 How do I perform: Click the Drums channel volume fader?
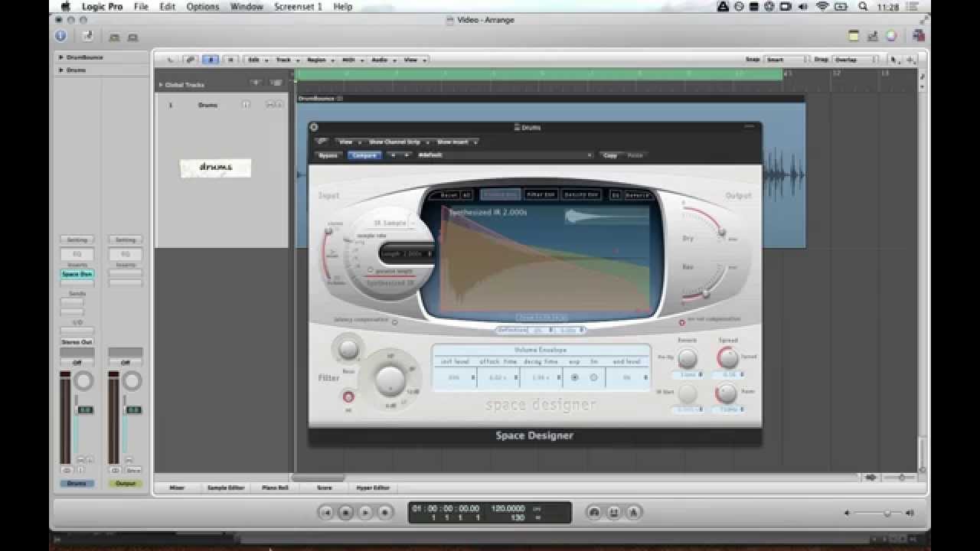(77, 409)
